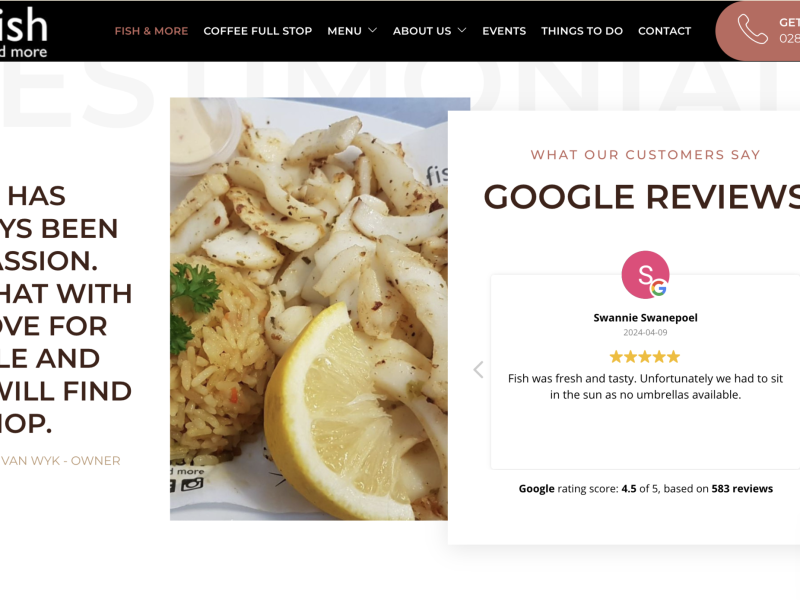Click the pink S reviewer avatar

(x=645, y=274)
